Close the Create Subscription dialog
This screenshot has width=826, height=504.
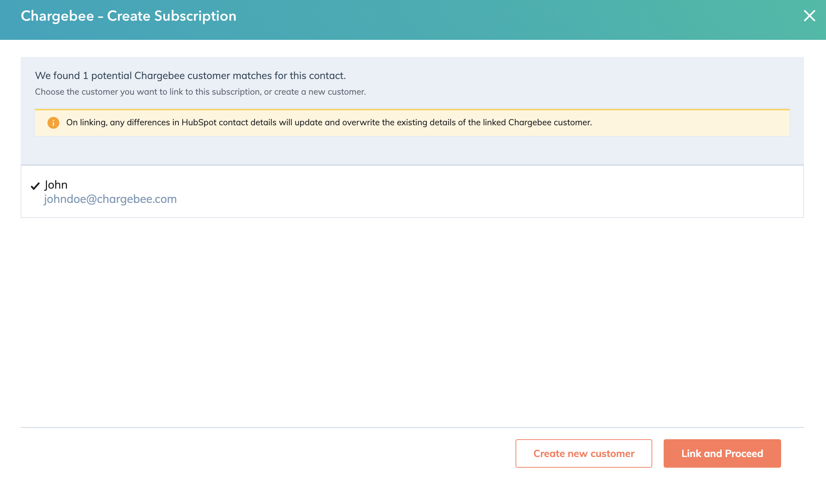(809, 16)
